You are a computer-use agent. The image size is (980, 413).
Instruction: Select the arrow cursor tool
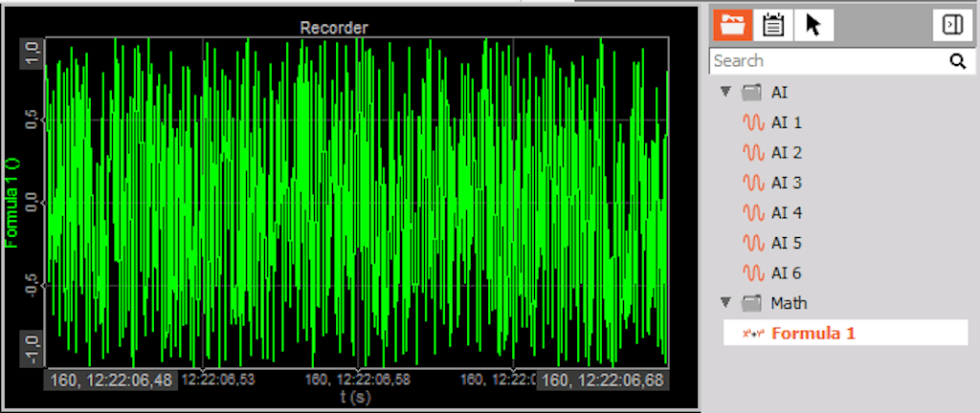pyautogui.click(x=813, y=26)
